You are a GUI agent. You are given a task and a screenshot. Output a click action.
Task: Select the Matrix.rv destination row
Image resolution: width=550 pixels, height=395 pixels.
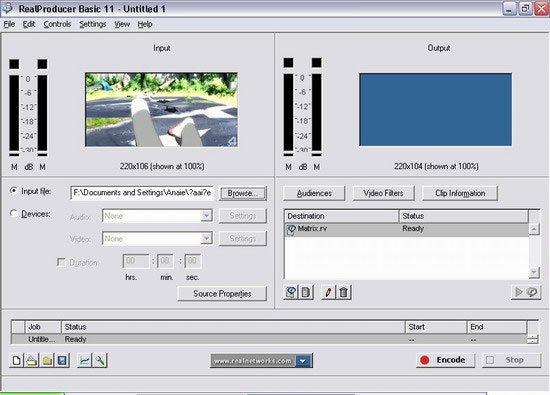click(407, 229)
